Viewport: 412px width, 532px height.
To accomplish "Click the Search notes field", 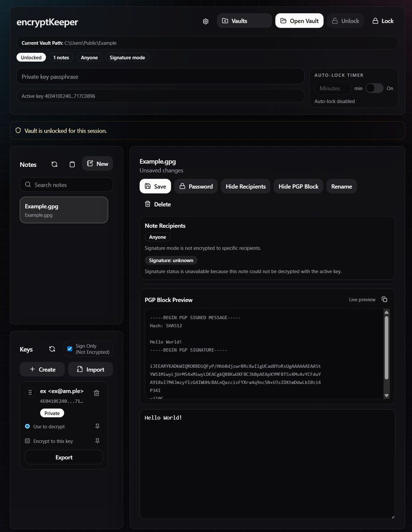I will (x=66, y=184).
